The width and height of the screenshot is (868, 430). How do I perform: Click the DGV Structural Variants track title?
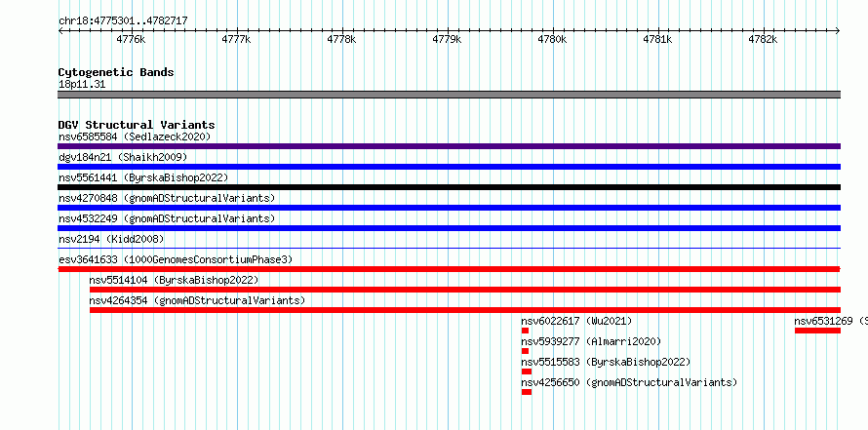137,125
